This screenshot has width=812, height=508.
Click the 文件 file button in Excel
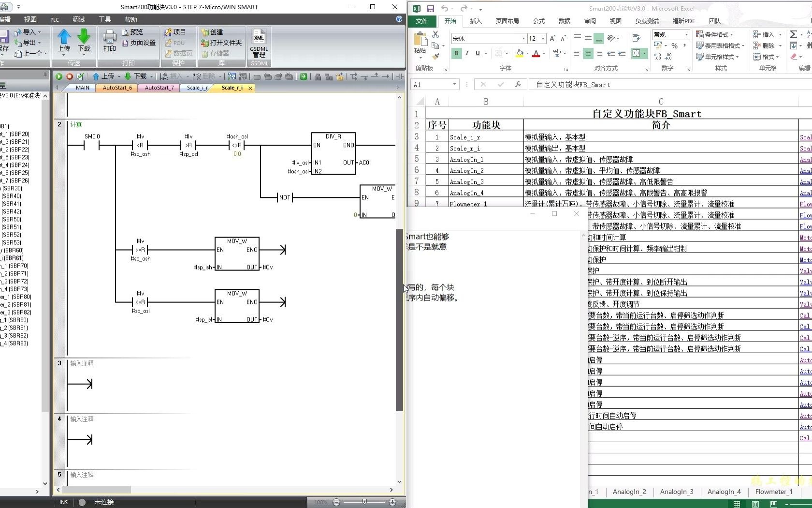pyautogui.click(x=422, y=21)
